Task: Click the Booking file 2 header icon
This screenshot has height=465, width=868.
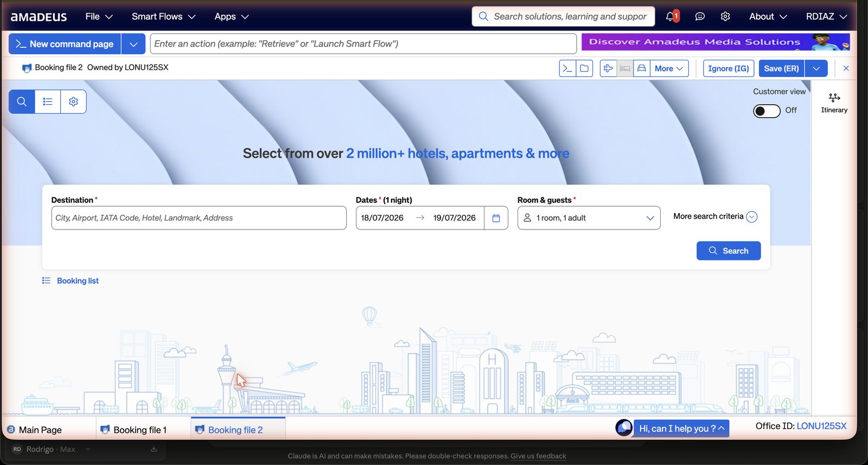Action: [x=27, y=68]
